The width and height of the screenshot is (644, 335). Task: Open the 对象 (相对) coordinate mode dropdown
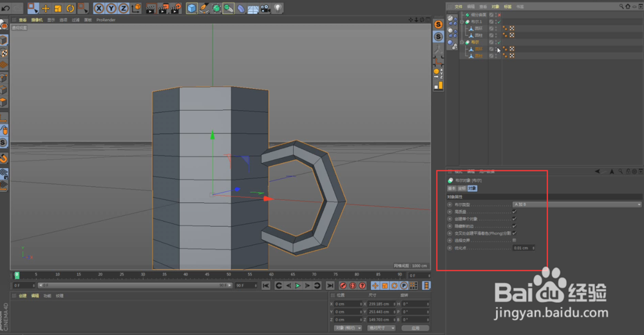(x=348, y=328)
